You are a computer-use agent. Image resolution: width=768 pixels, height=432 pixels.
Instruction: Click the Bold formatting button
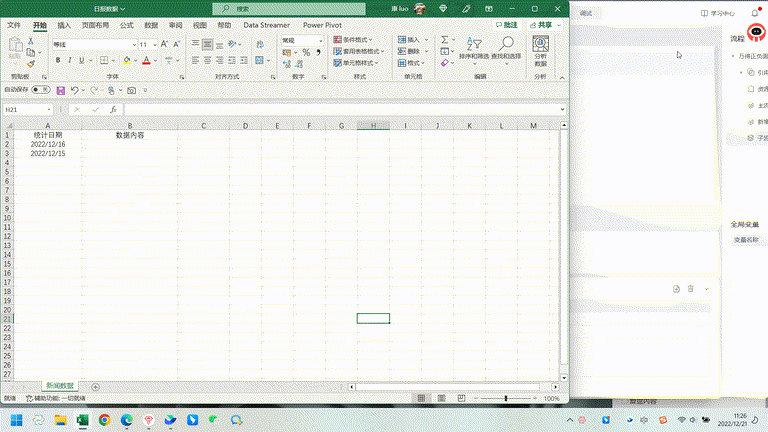tap(57, 60)
